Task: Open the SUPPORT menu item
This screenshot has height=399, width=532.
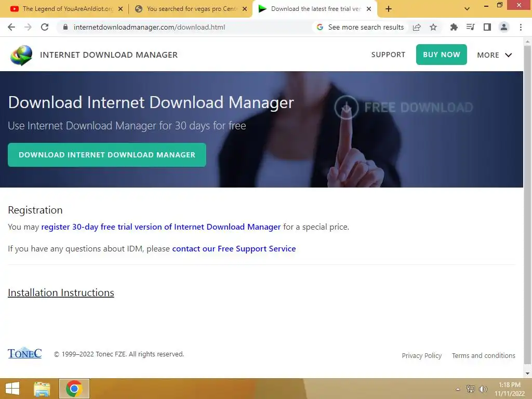Action: click(x=388, y=55)
